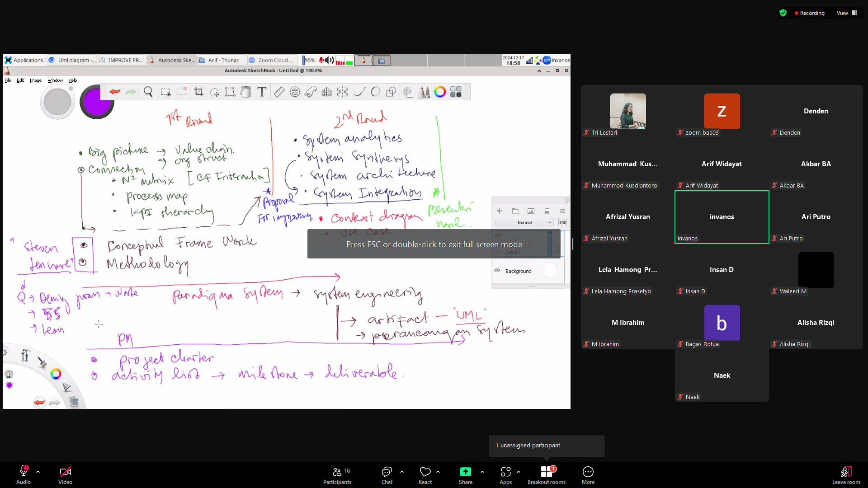Open Zoom Apps
868x488 pixels.
pos(505,475)
